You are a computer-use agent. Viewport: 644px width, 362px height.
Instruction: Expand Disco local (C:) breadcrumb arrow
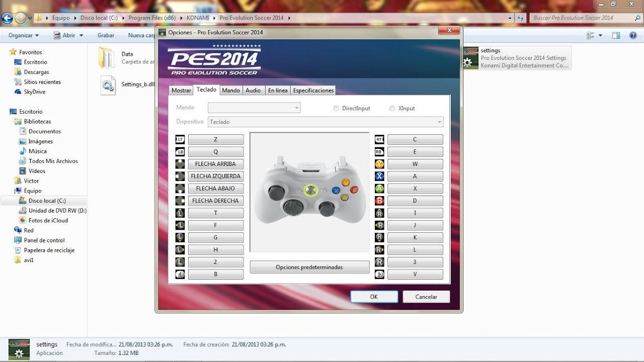click(123, 18)
